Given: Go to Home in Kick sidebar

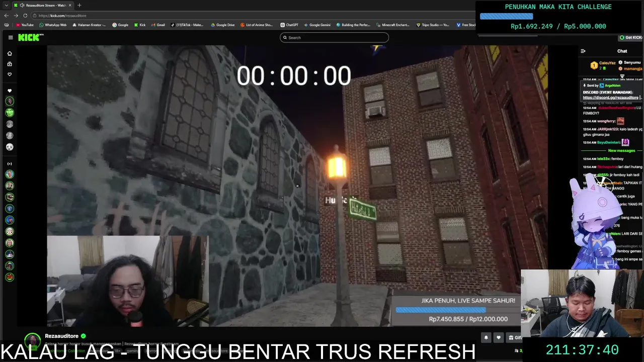Looking at the screenshot, I should 10,53.
